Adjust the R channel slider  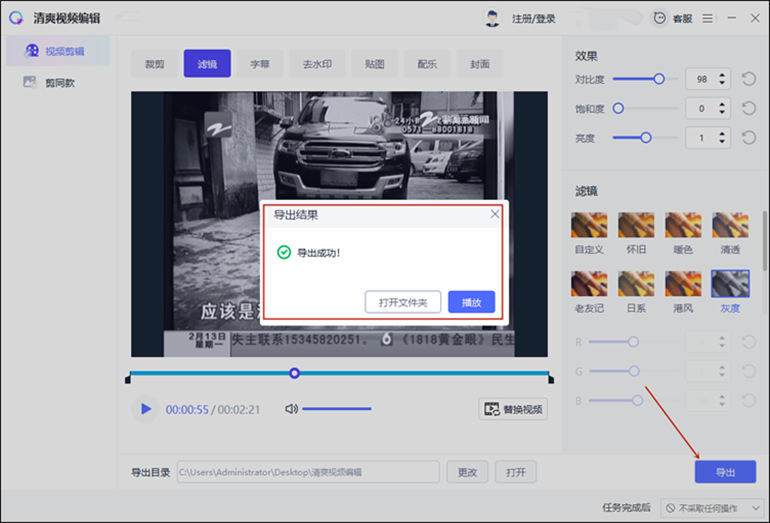633,342
